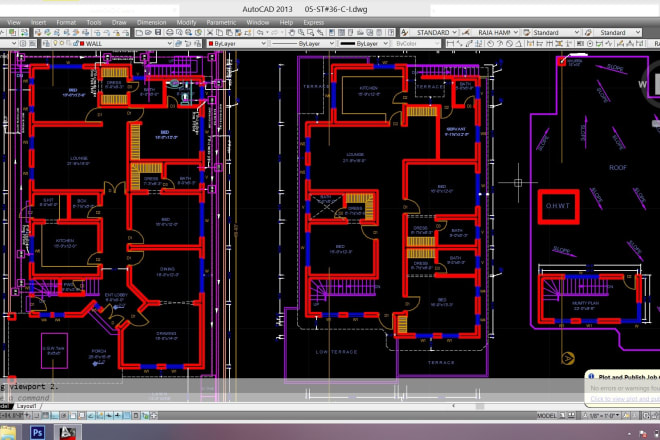
Task: Open the View menu
Action: pos(14,22)
